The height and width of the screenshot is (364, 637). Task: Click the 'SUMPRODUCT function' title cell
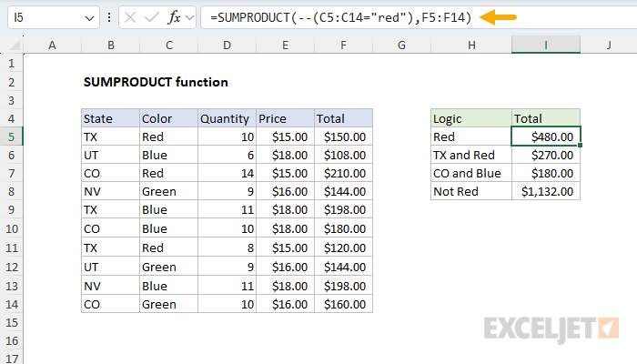(156, 82)
